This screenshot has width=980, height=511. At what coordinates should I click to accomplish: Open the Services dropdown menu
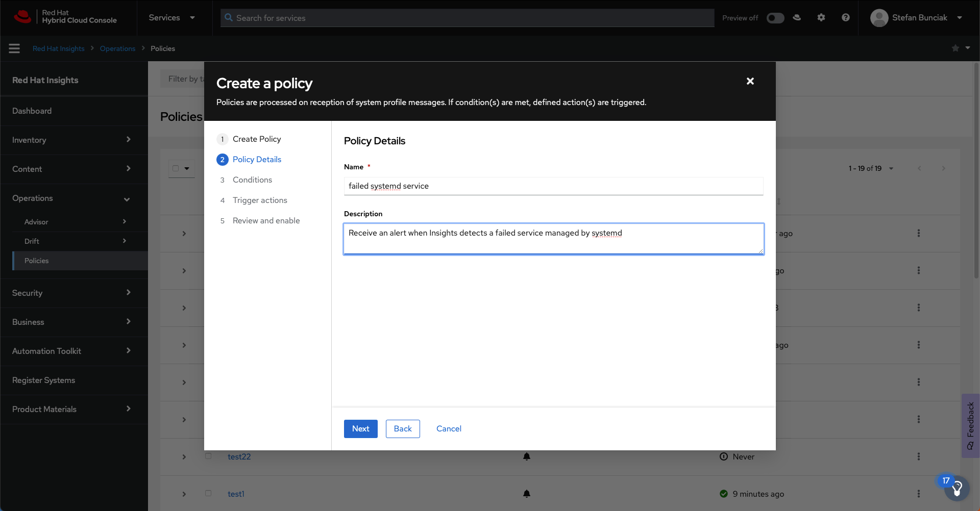171,18
